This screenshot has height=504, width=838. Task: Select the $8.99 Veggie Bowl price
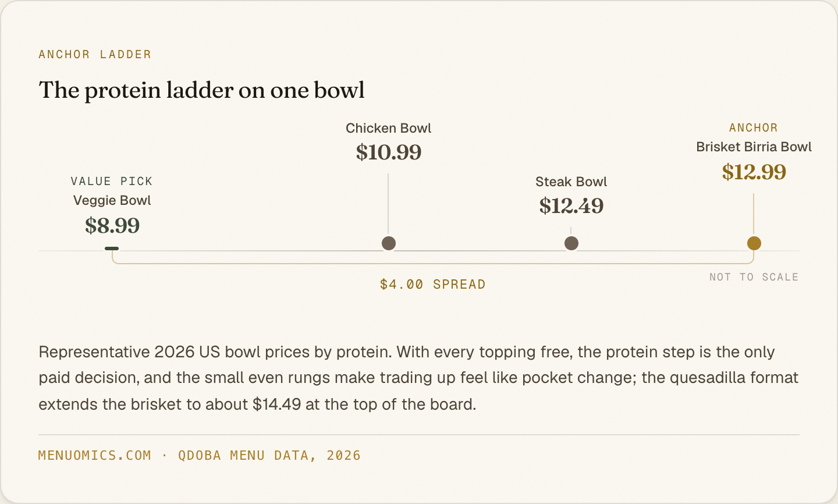tap(112, 225)
